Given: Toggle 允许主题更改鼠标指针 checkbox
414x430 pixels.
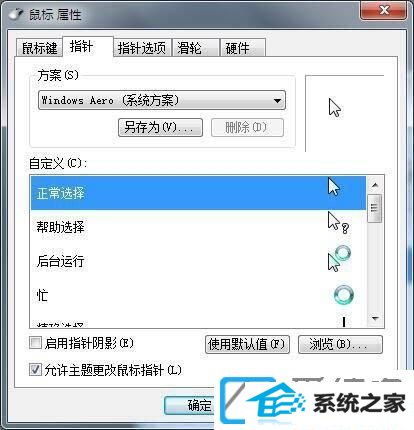Looking at the screenshot, I should click(x=35, y=369).
